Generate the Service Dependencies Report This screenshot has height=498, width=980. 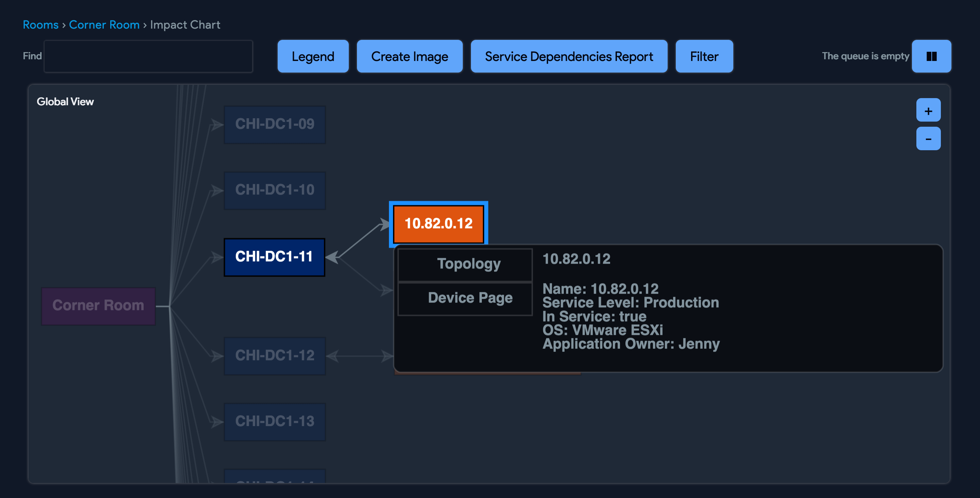click(568, 56)
